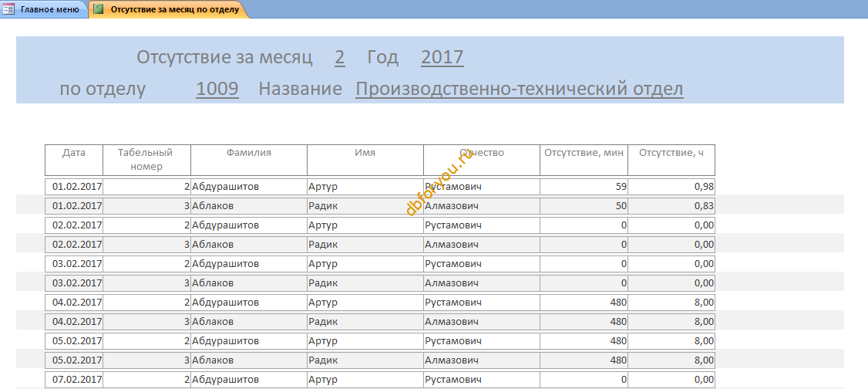Click the year value 2017
Viewport: 868px width, 389px height.
[x=442, y=57]
